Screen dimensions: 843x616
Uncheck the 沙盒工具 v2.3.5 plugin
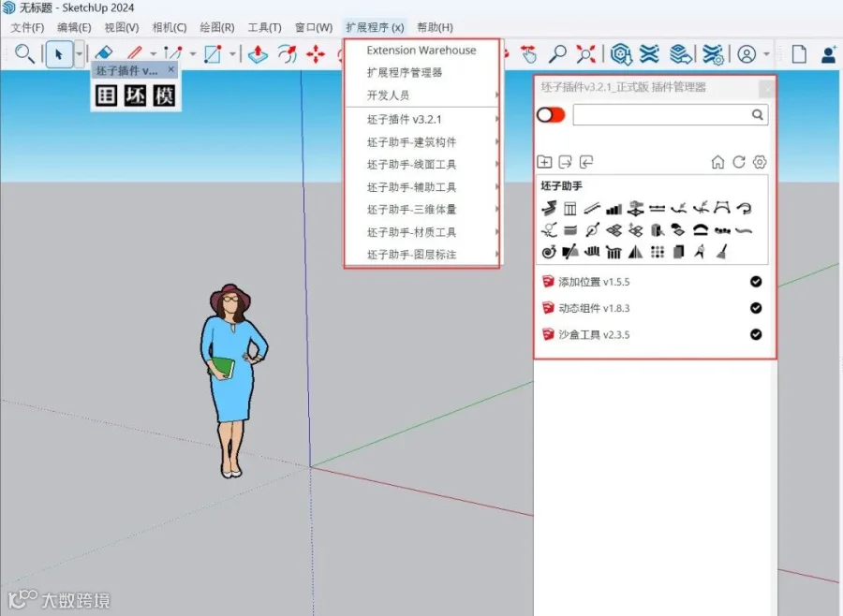[x=755, y=334]
